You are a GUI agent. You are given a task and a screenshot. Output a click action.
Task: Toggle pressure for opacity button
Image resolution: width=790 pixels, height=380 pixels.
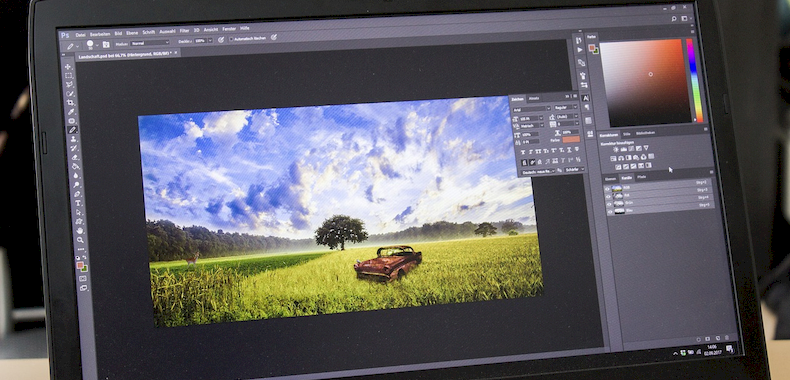221,40
